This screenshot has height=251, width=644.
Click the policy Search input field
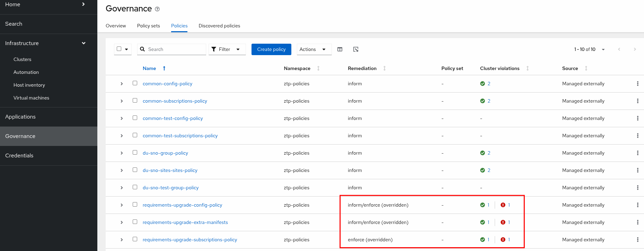(175, 49)
